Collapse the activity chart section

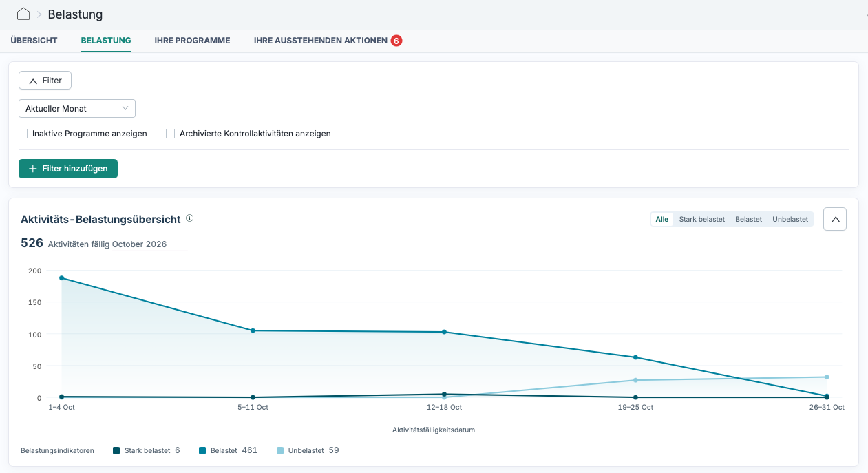tap(835, 219)
